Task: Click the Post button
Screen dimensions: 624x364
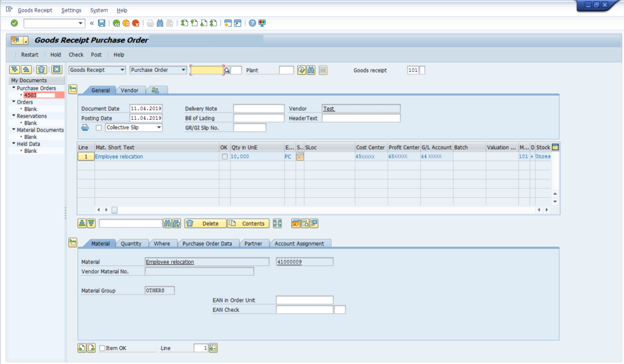Action: tap(96, 55)
